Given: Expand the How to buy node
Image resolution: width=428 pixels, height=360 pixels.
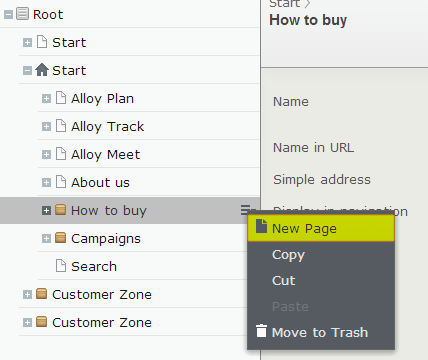Looking at the screenshot, I should [46, 210].
